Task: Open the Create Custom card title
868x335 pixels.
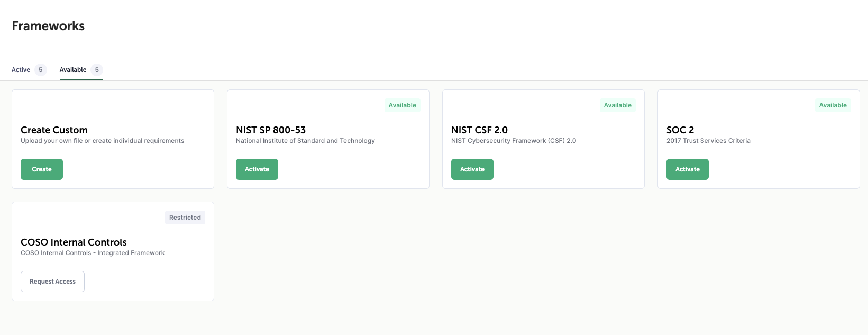Action: (54, 130)
